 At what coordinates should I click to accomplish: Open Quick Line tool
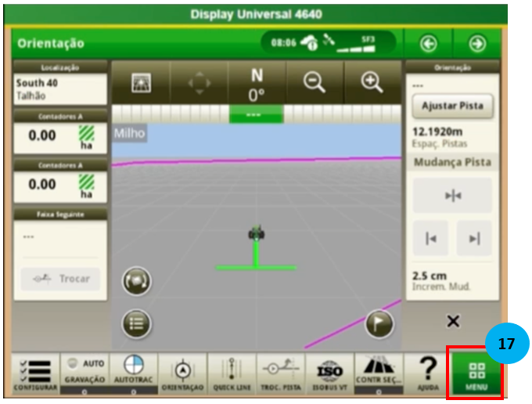coord(231,373)
